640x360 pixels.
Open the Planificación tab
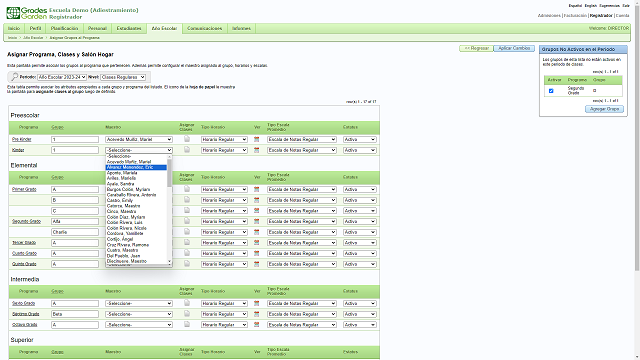coord(64,29)
